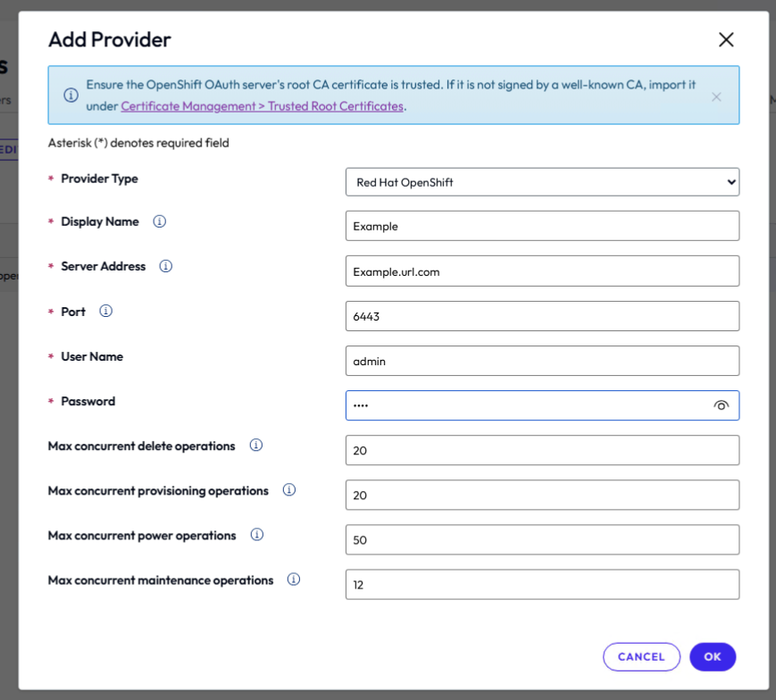Open the Provider Type dropdown

542,182
